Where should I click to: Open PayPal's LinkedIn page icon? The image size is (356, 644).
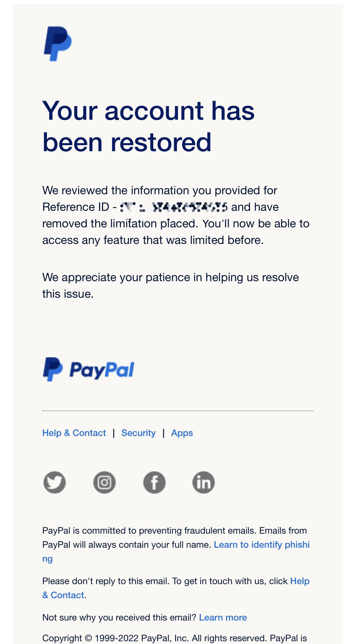(x=204, y=482)
